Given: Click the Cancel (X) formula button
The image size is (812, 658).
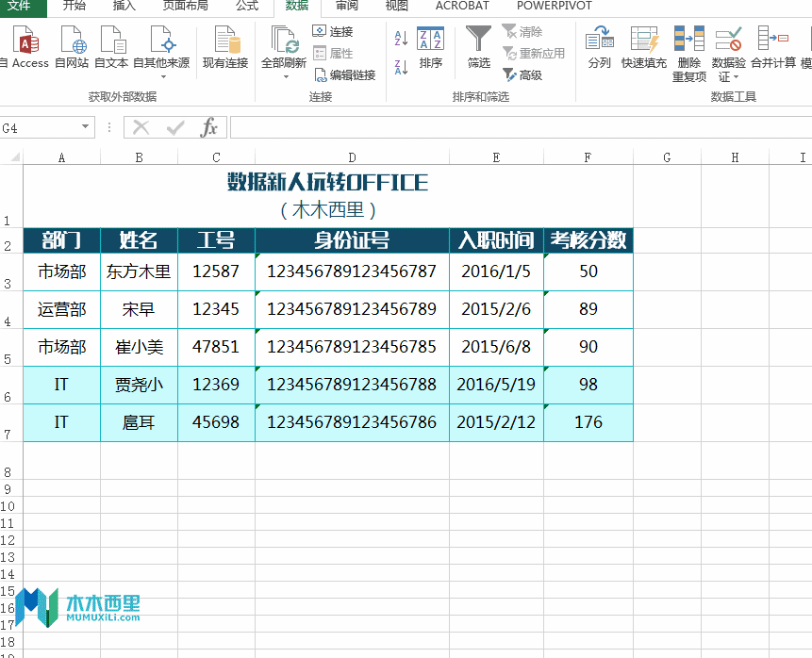Looking at the screenshot, I should (141, 127).
